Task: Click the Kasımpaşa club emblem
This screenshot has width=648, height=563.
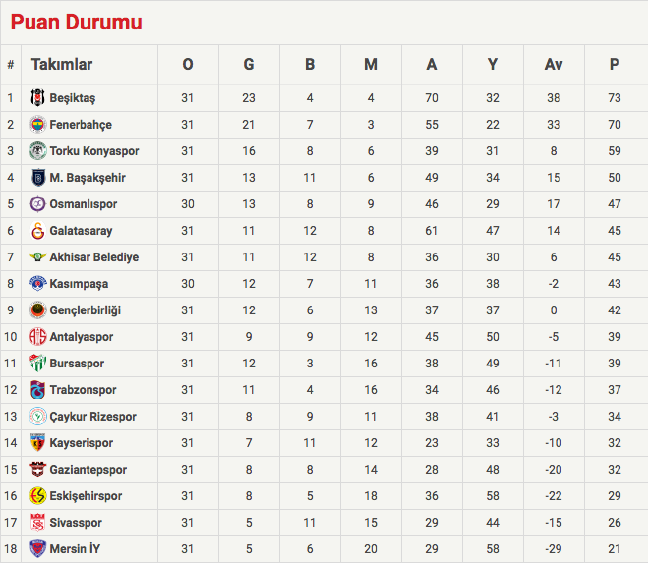Action: tap(37, 284)
